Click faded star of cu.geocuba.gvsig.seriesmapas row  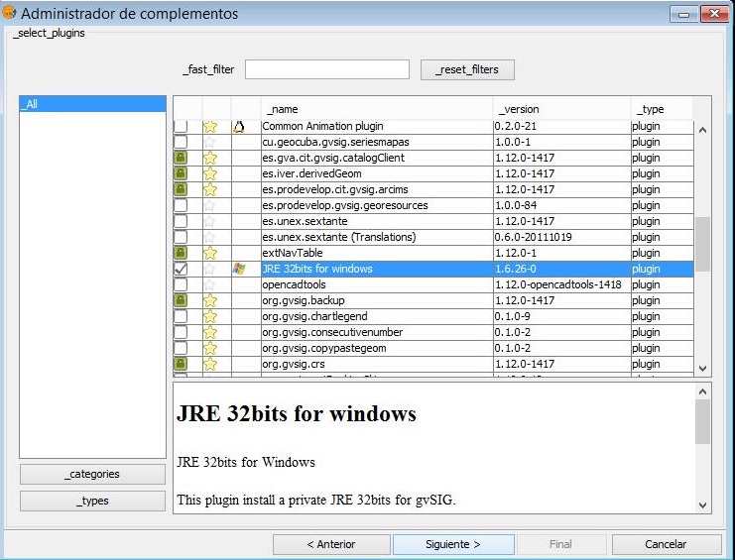click(210, 142)
